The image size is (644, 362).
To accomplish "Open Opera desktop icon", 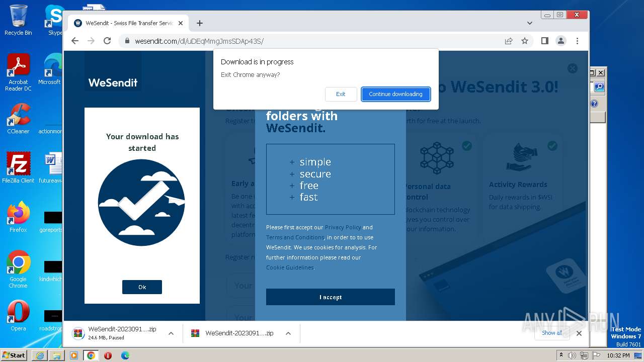I will click(18, 316).
